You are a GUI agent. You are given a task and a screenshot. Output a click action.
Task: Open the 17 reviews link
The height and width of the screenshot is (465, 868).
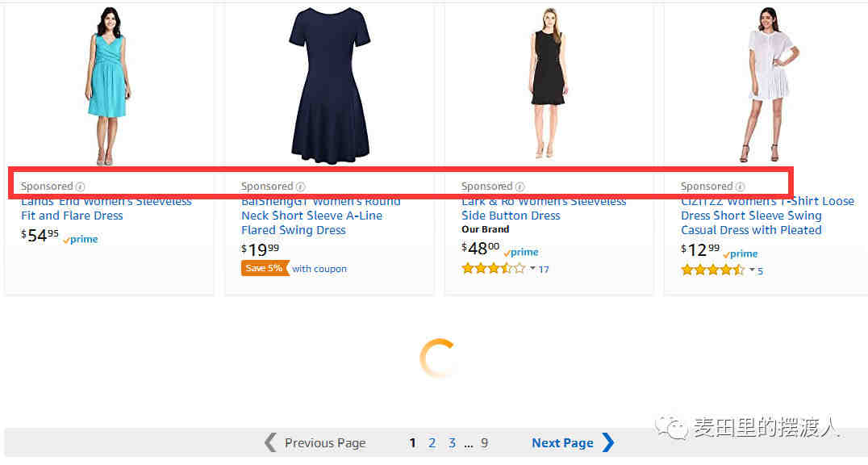pyautogui.click(x=544, y=270)
